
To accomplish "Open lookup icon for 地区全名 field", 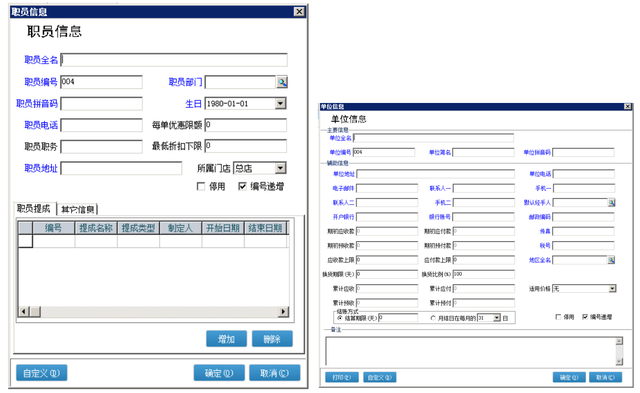I will click(x=611, y=260).
